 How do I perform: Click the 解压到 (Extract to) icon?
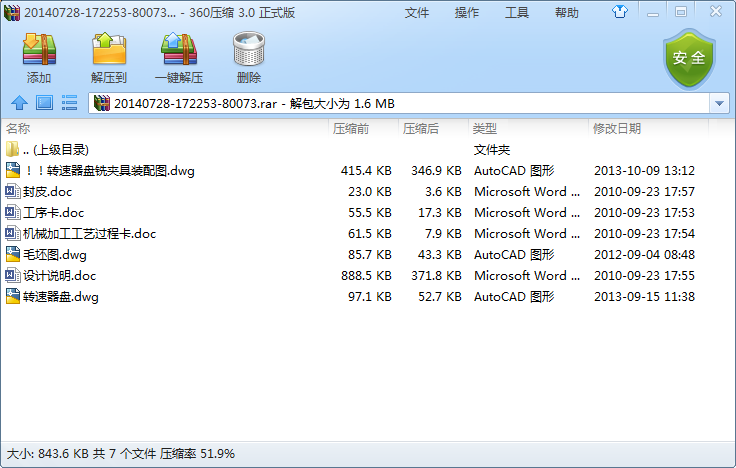pyautogui.click(x=109, y=57)
